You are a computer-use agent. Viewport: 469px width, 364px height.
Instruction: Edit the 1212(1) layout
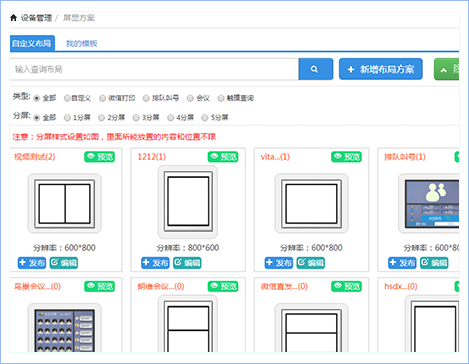[187, 263]
